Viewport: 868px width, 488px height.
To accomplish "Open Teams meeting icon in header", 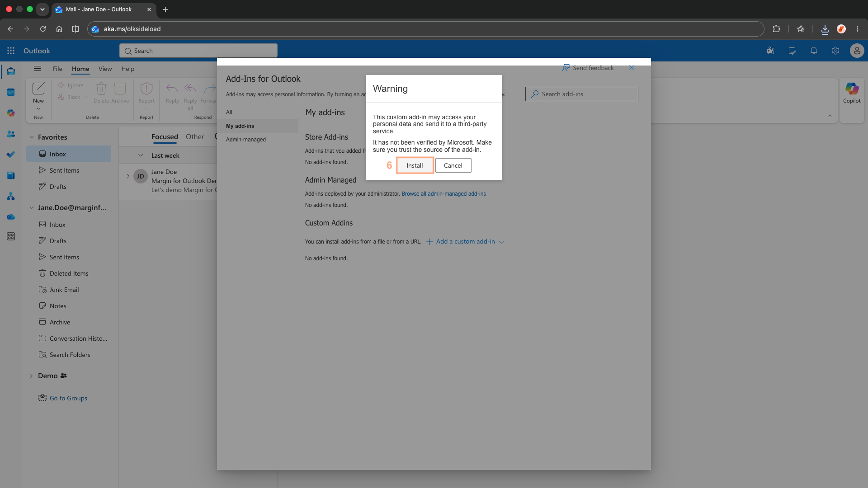I will [x=770, y=51].
